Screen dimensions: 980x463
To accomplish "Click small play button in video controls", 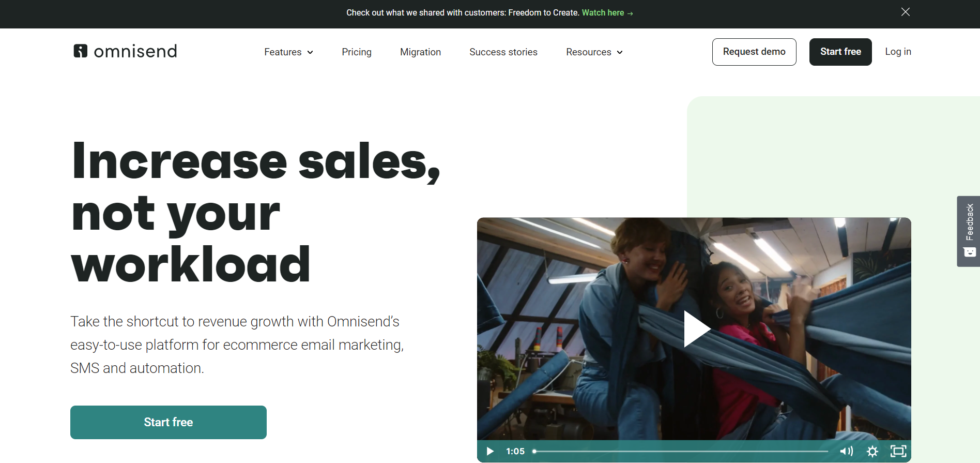I will point(490,451).
